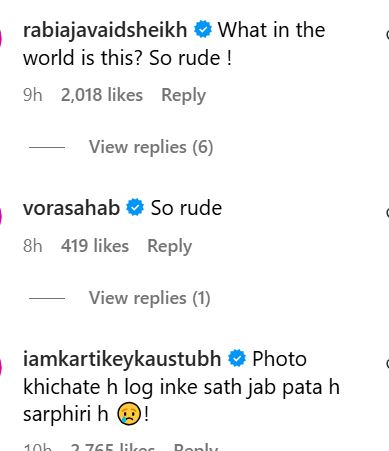This screenshot has height=451, width=389.
Task: Reply to vorasahab's So rude comment
Action: 169,247
